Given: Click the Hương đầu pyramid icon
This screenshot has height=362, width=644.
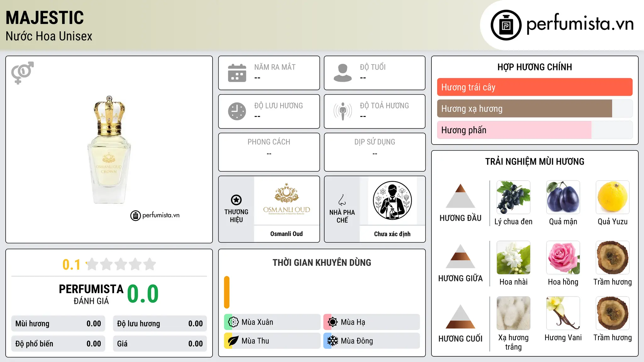Looking at the screenshot, I should pos(460,196).
